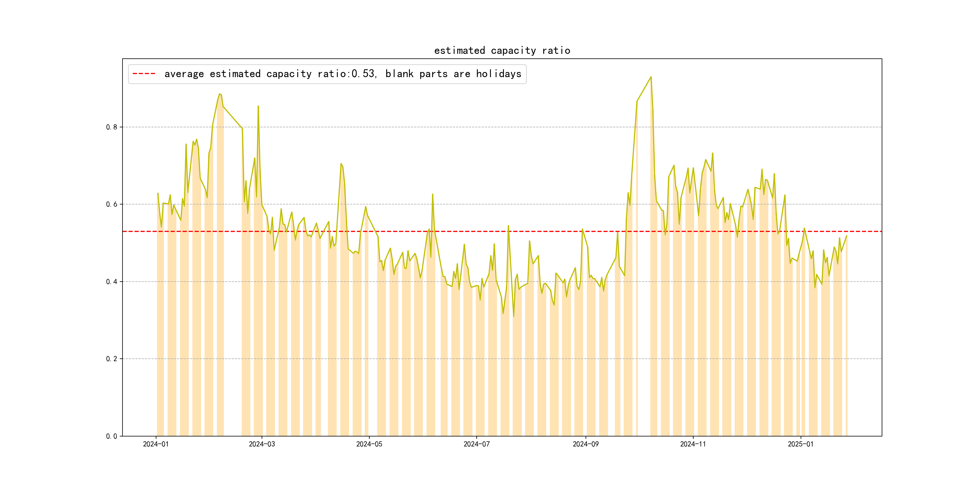Click the legend text about average ratio
The image size is (980, 490).
(342, 74)
